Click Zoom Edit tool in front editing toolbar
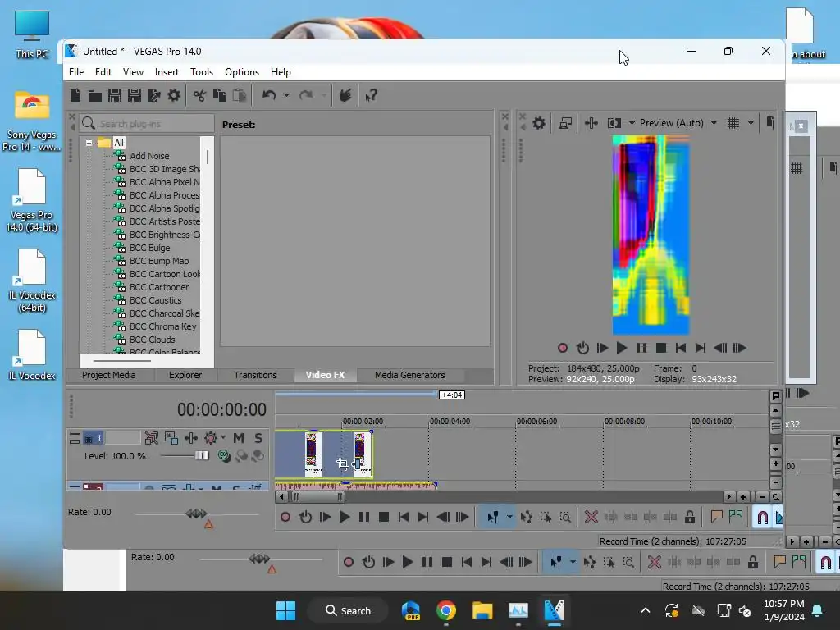This screenshot has width=840, height=630. tap(565, 517)
